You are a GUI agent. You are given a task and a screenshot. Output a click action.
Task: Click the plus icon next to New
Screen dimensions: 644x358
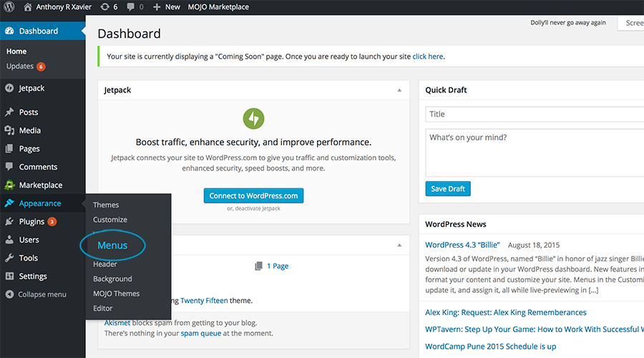(x=157, y=7)
